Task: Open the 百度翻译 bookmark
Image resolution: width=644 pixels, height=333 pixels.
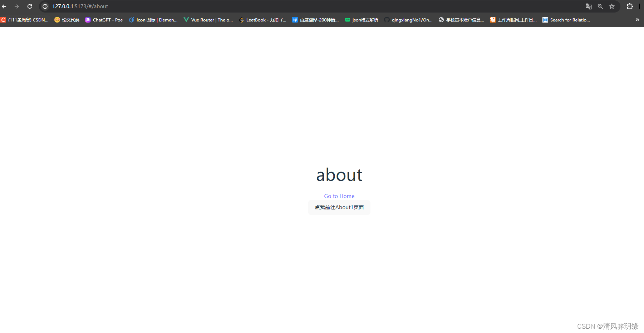Action: tap(315, 20)
